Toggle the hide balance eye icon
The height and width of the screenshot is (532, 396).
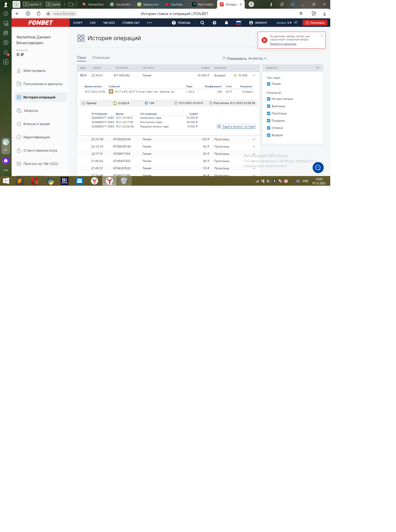click(296, 22)
